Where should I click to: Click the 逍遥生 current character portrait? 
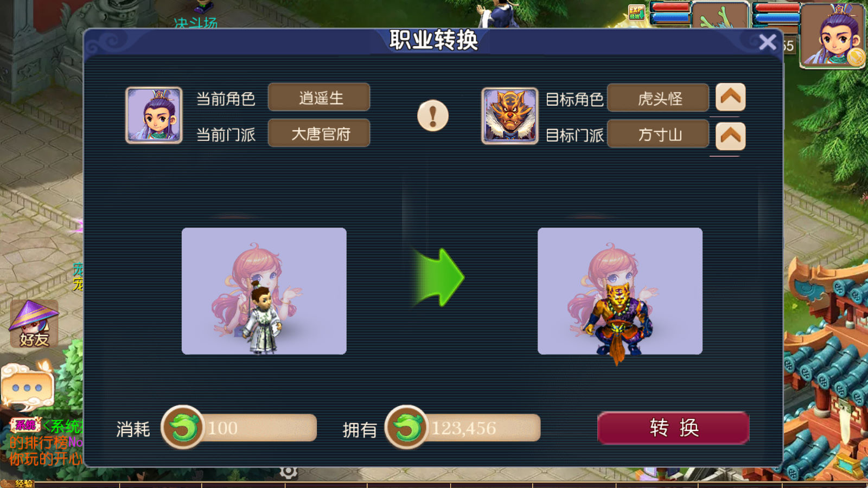tap(154, 115)
